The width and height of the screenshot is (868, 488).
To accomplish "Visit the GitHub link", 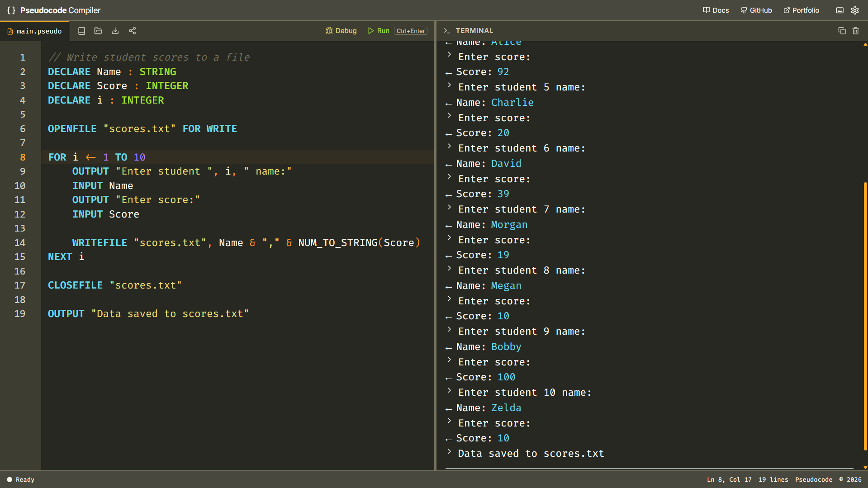I will coord(756,10).
